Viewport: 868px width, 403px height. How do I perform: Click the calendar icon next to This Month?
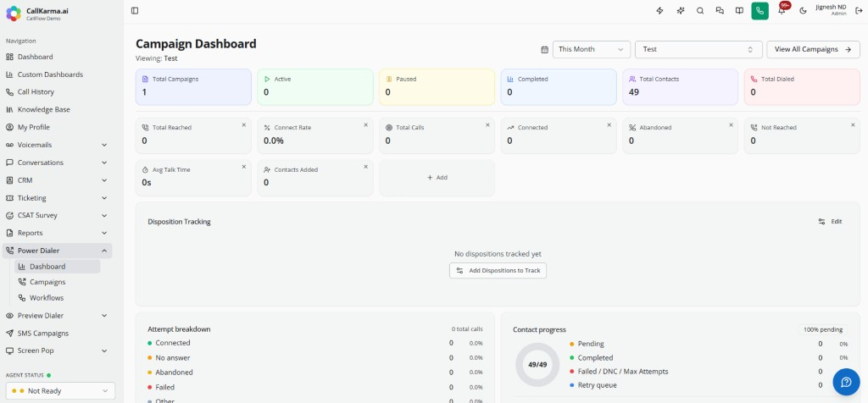point(544,49)
